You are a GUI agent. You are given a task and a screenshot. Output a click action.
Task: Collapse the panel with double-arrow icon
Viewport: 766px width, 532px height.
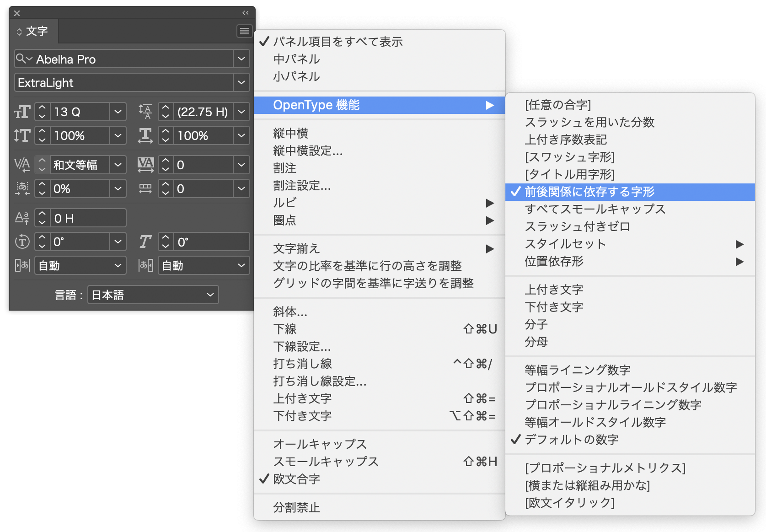click(246, 13)
